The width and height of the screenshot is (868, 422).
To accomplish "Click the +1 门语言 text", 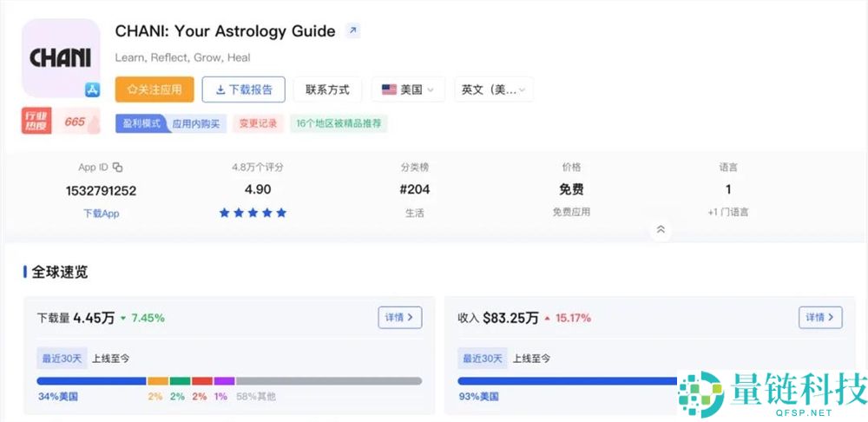I will coord(728,212).
